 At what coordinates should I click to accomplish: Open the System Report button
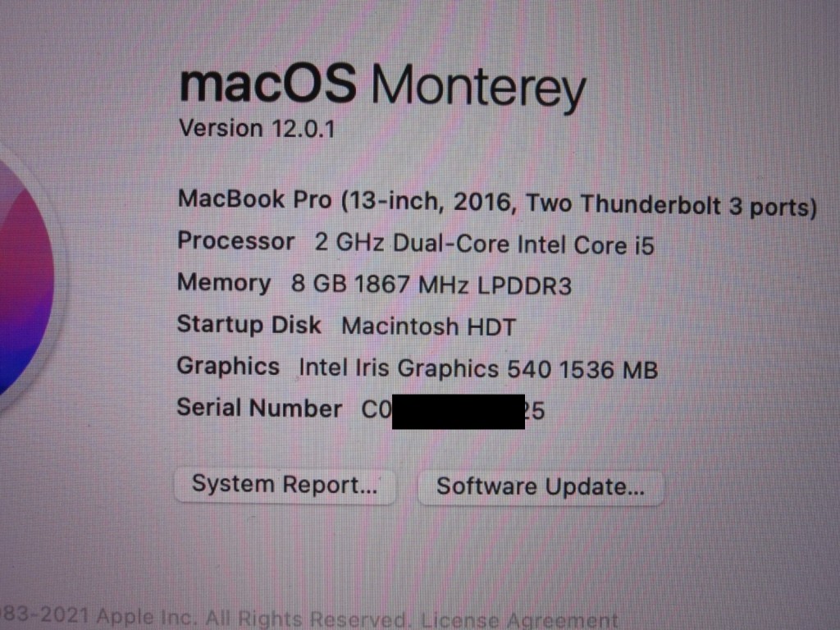click(x=285, y=485)
